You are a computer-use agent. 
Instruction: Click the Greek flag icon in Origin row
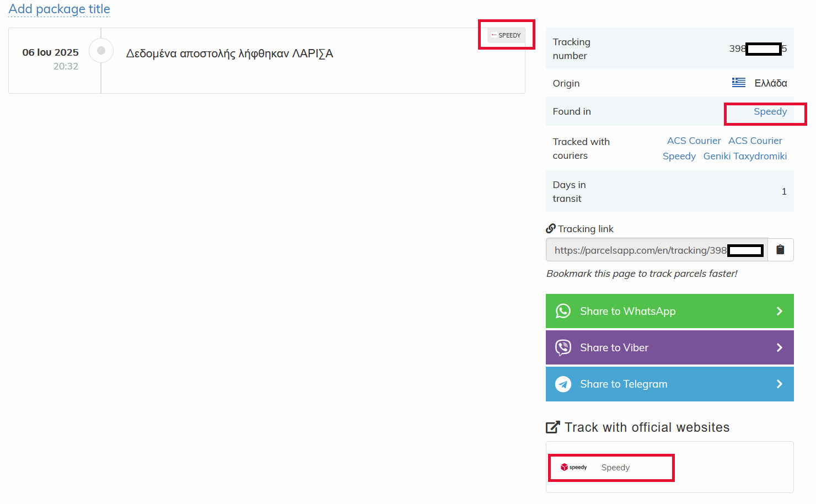(739, 82)
